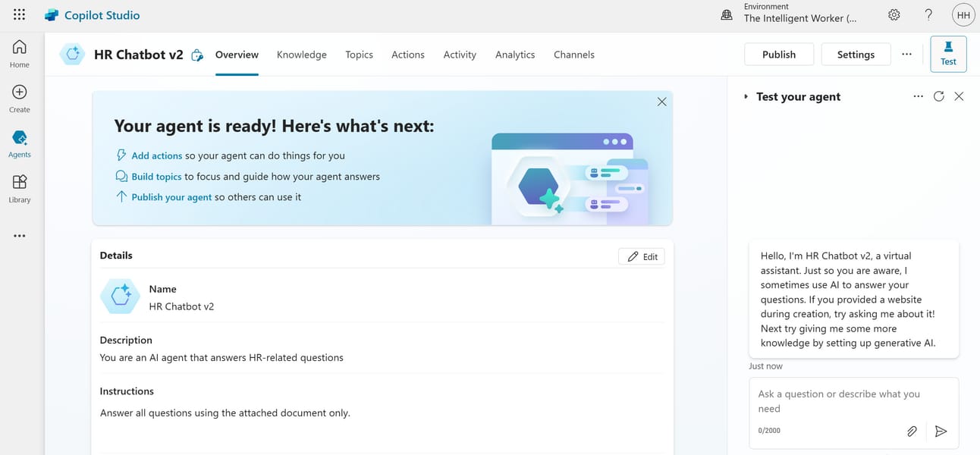Switch to the Activity tab
The width and height of the screenshot is (980, 455).
coord(460,55)
